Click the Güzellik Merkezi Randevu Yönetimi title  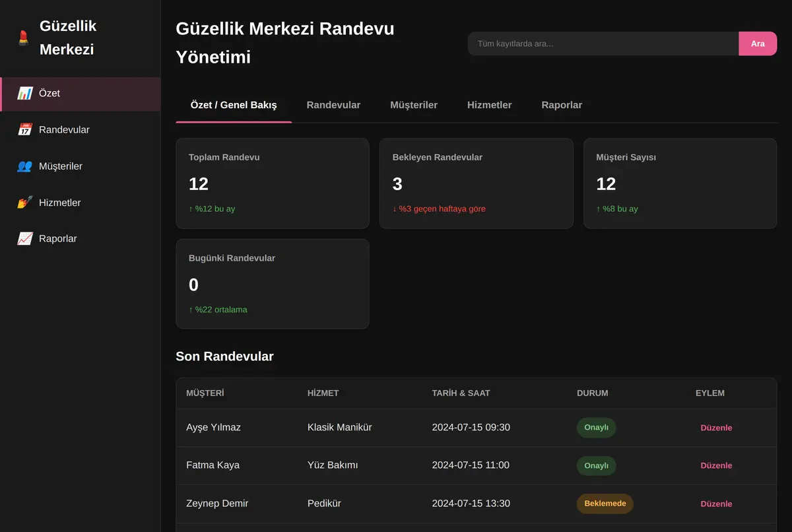click(285, 43)
